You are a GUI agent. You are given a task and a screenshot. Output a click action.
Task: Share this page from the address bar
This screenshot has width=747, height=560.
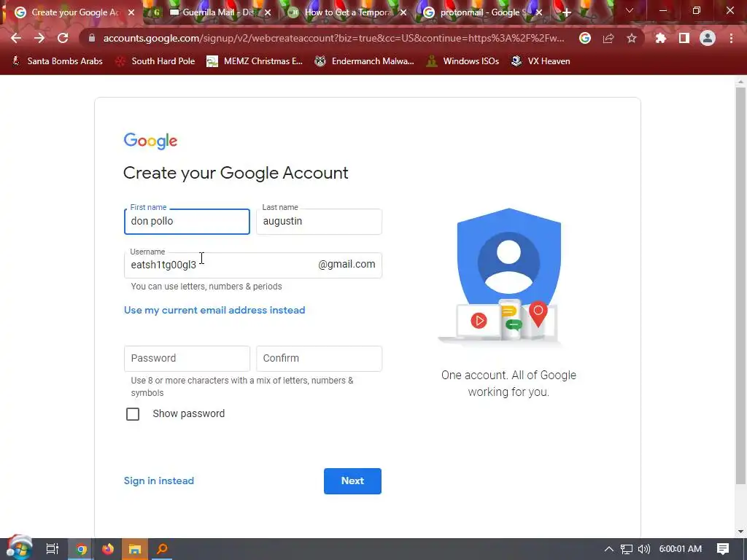pyautogui.click(x=608, y=38)
